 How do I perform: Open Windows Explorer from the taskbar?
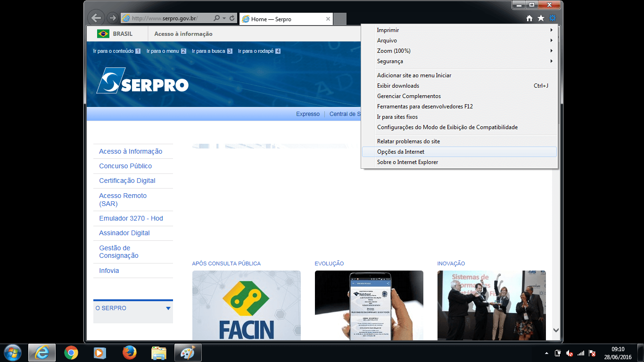point(159,353)
